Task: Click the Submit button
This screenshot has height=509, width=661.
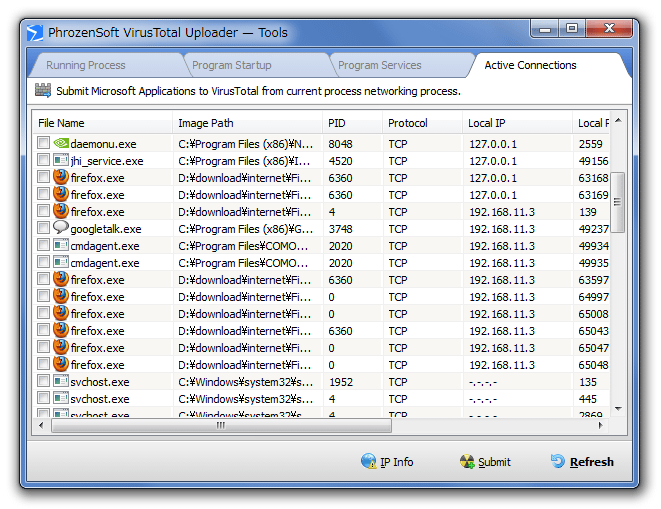Action: pos(485,462)
